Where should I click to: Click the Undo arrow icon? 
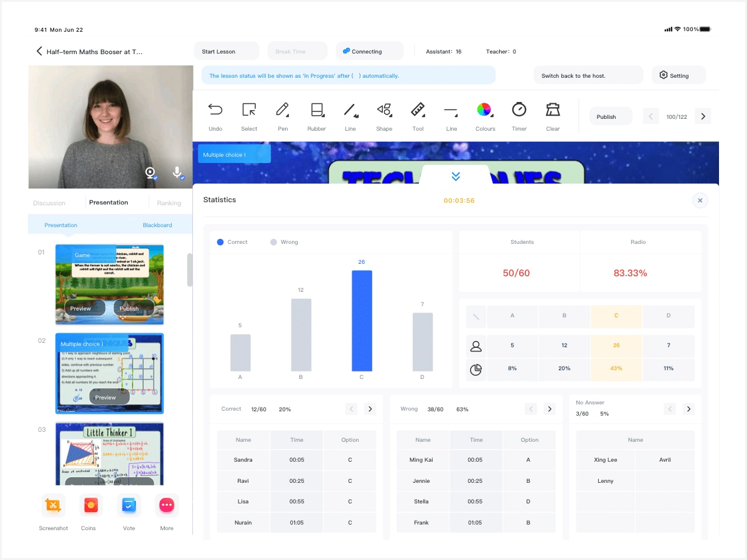(x=215, y=110)
